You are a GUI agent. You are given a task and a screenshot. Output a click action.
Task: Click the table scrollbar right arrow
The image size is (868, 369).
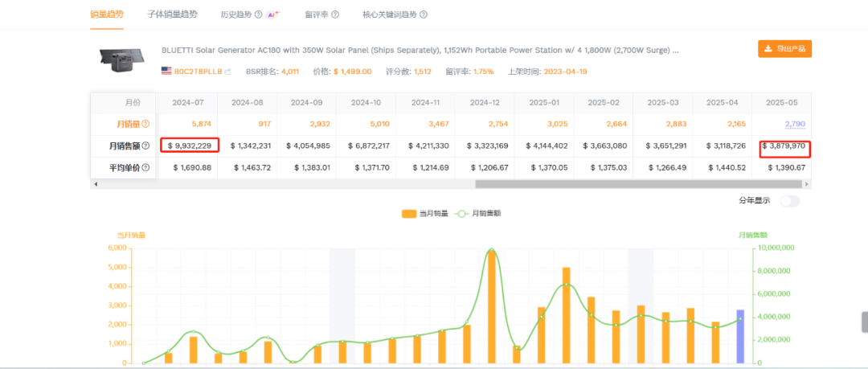point(807,184)
